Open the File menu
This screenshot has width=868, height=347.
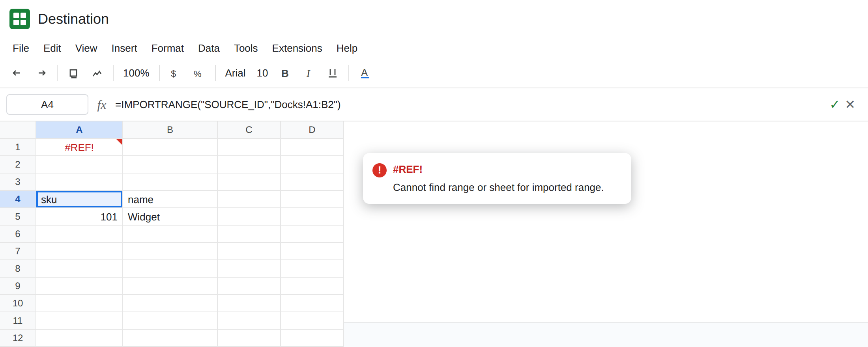coord(21,48)
